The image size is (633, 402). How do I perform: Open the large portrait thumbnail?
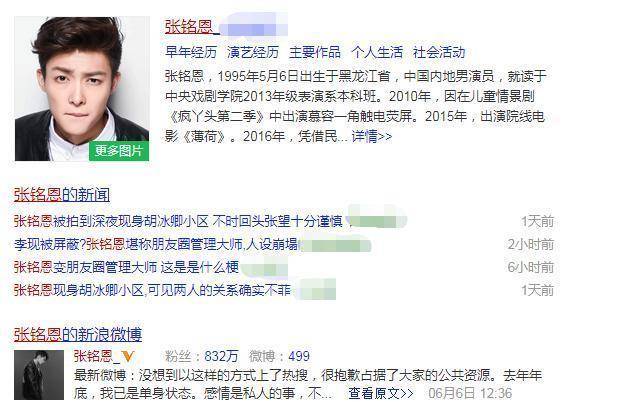tap(82, 89)
